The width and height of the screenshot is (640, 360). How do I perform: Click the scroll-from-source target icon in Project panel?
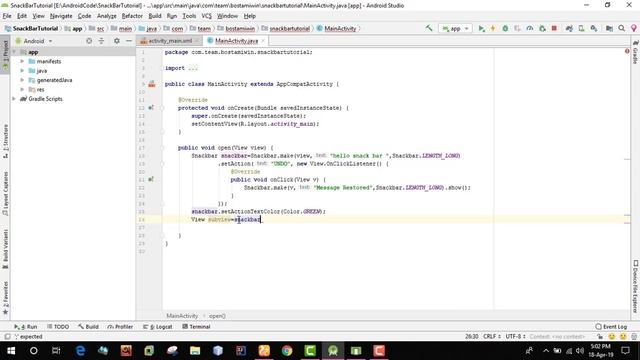[x=89, y=41]
